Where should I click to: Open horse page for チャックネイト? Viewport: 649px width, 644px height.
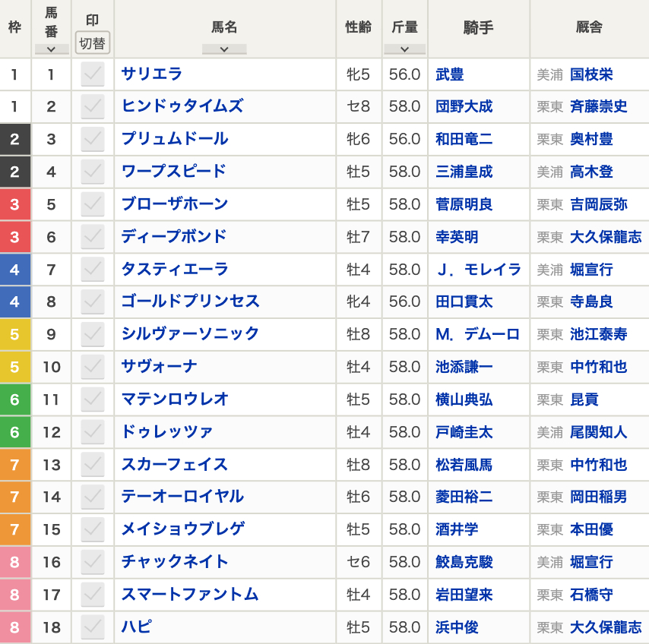tap(175, 562)
